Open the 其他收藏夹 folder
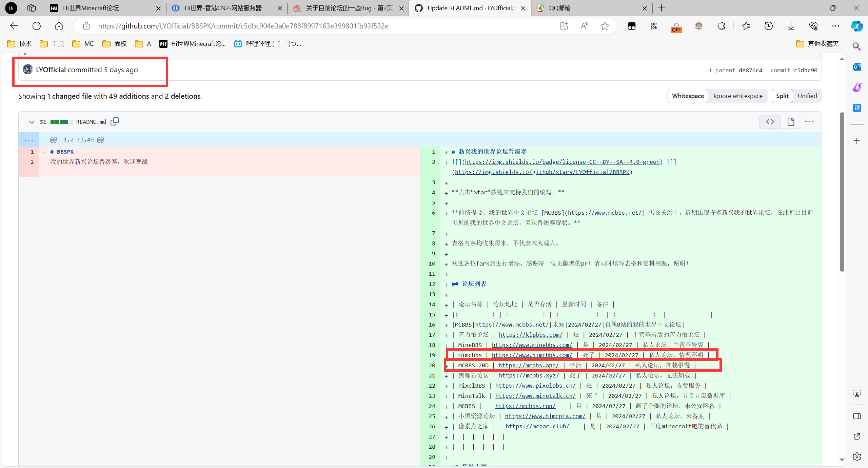Image resolution: width=868 pixels, height=468 pixels. 817,44
